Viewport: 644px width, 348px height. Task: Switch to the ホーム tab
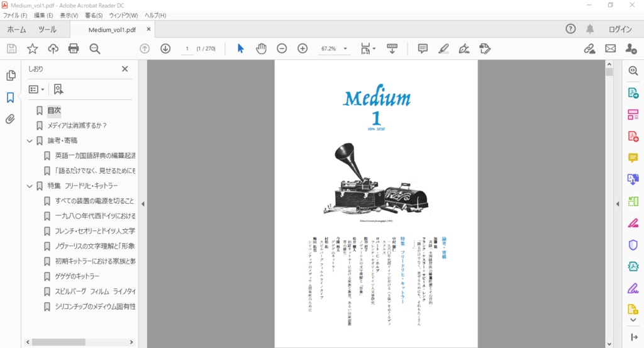[16, 30]
